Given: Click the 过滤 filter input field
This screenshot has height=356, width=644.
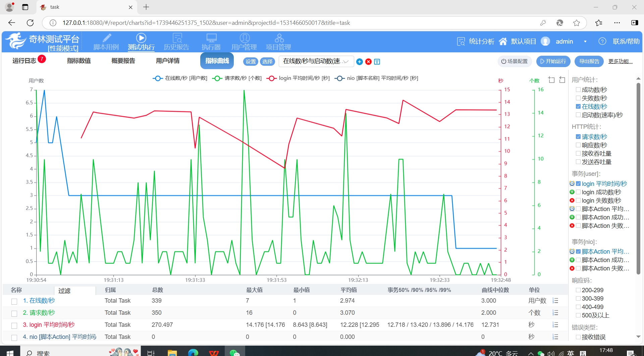Looking at the screenshot, I should [75, 291].
